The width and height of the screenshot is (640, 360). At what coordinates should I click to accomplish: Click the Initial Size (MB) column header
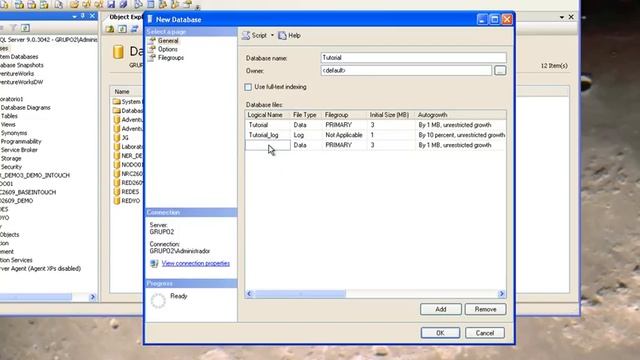391,115
